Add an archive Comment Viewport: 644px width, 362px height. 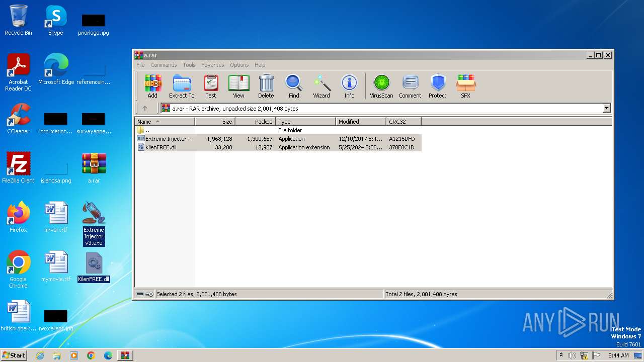tap(410, 86)
